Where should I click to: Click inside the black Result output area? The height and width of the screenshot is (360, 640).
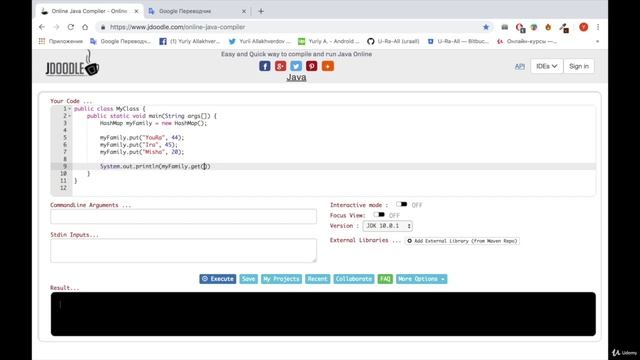tap(323, 314)
